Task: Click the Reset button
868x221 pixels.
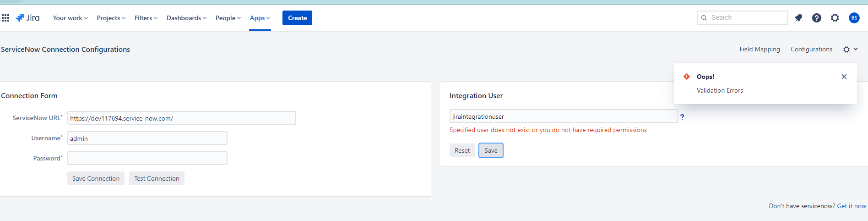Action: click(x=462, y=150)
